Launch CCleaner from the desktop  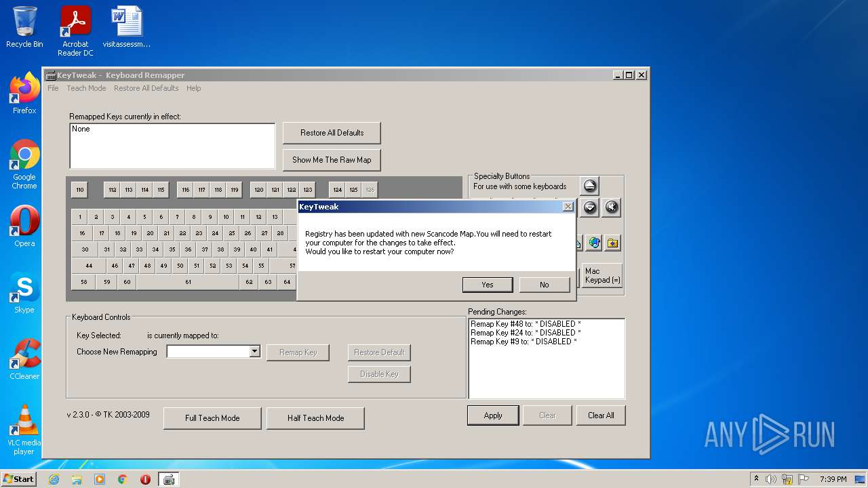(24, 359)
